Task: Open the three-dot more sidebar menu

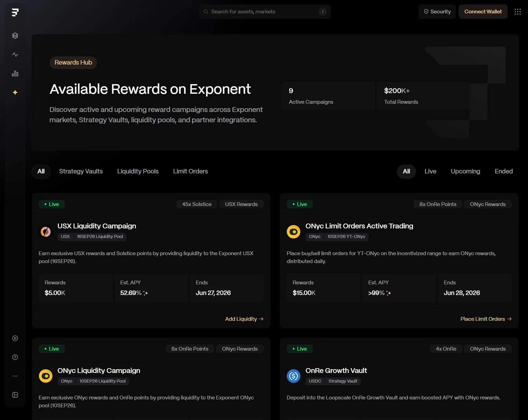Action: pos(15,376)
